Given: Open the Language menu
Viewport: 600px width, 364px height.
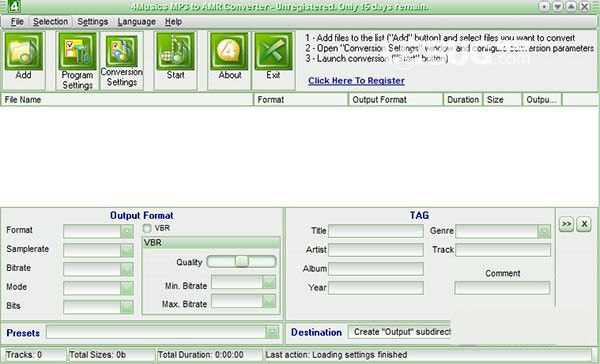Looking at the screenshot, I should (x=137, y=22).
